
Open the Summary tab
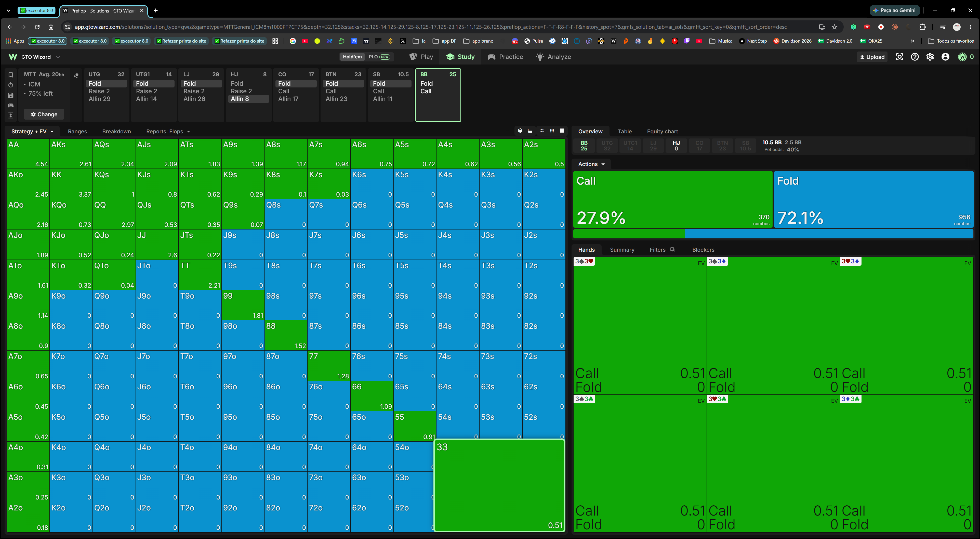coord(622,250)
